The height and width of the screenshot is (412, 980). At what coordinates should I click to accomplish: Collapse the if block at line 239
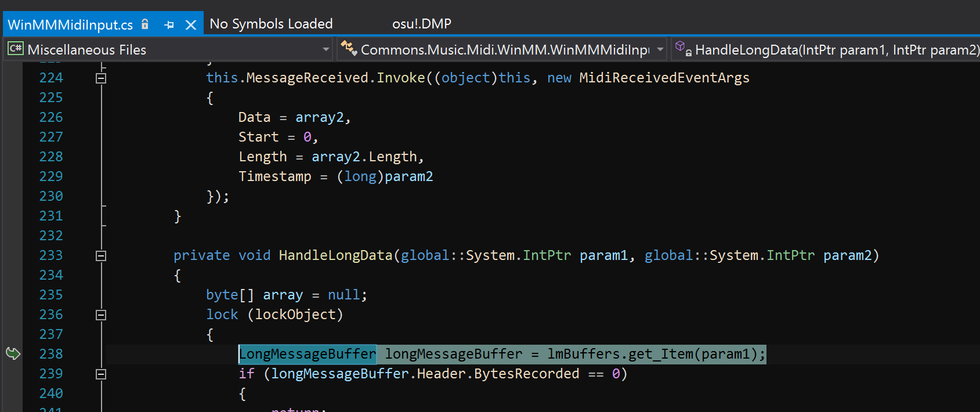101,374
